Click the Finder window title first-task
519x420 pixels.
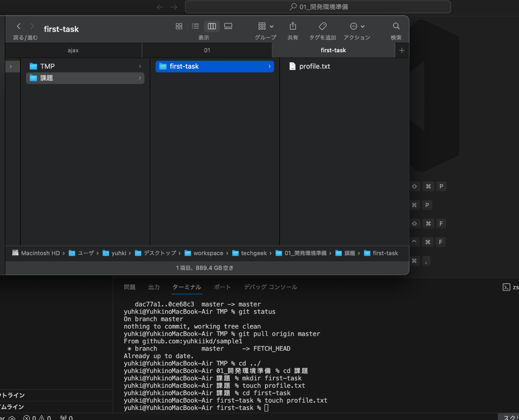click(61, 29)
